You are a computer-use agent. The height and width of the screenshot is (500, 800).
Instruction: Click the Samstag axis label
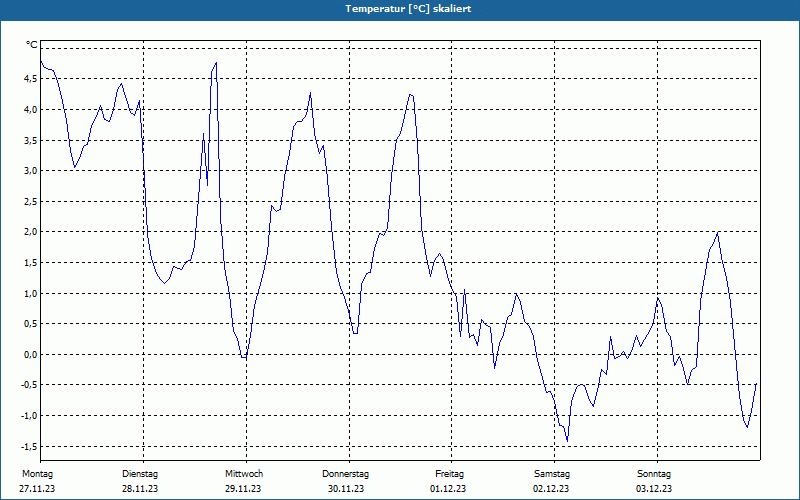552,474
